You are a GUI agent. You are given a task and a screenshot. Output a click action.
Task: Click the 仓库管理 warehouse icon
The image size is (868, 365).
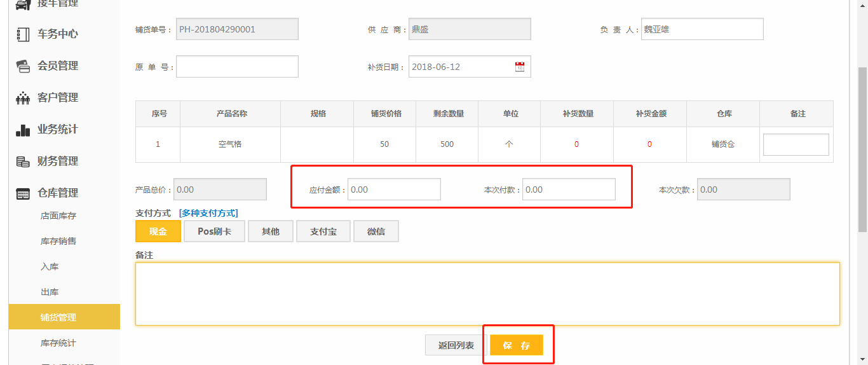tap(23, 193)
